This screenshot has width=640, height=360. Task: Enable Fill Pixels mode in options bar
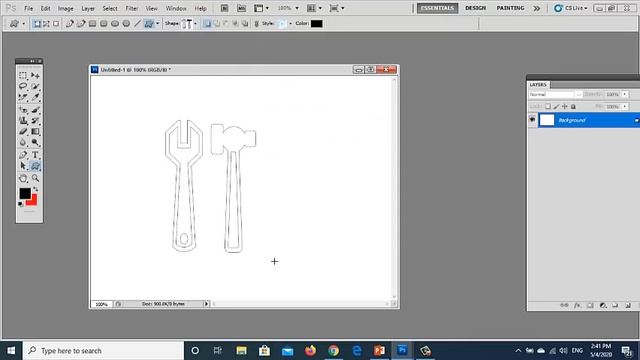click(56, 24)
